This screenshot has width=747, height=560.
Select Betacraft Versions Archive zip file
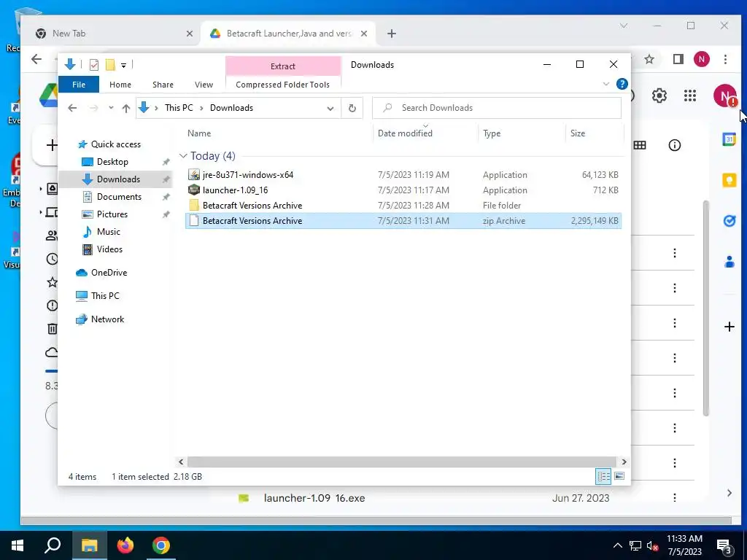[403, 221]
